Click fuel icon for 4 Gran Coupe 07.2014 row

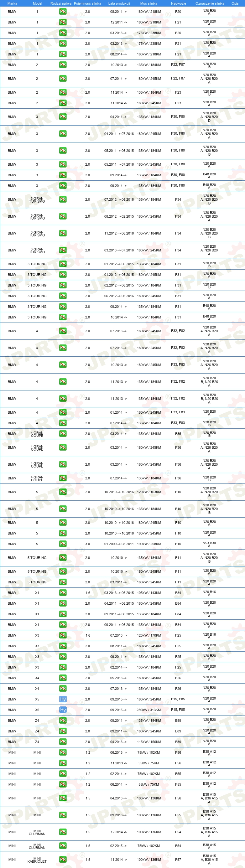(x=63, y=478)
